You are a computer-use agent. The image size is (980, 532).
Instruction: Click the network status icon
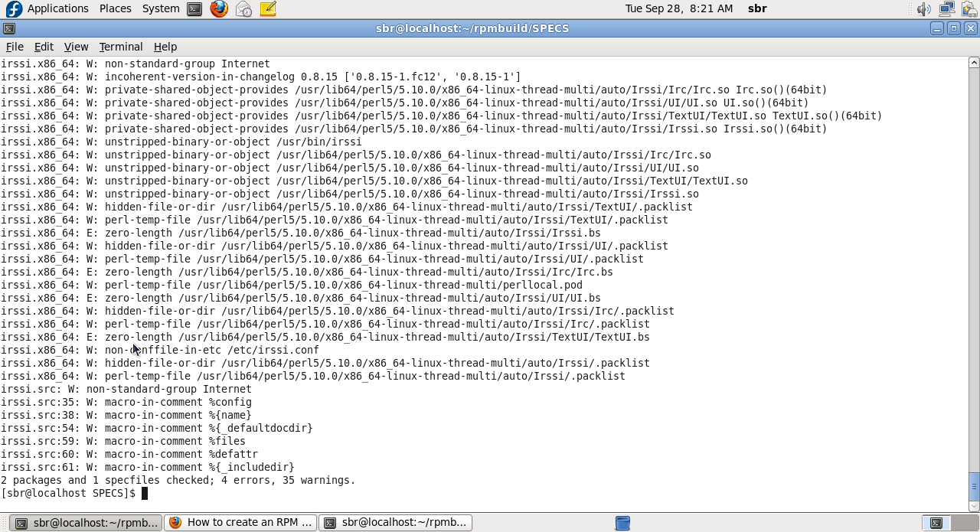947,9
